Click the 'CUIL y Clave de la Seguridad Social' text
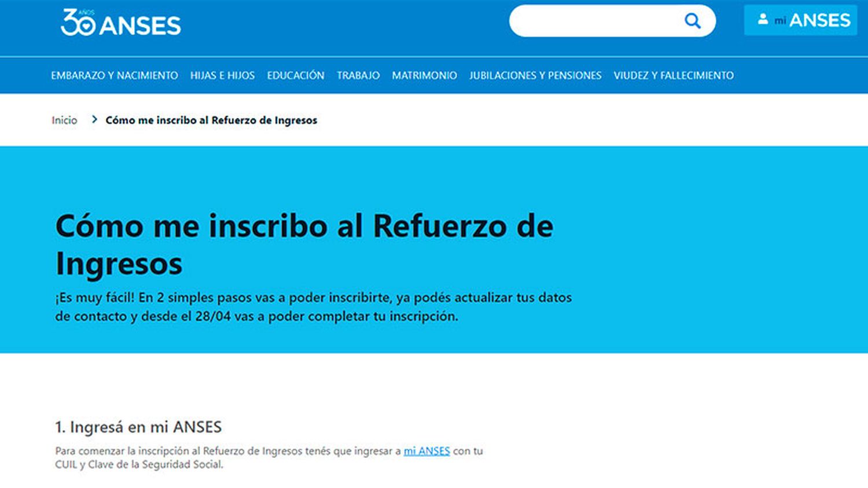Viewport: 868px width, 488px height. tap(139, 464)
